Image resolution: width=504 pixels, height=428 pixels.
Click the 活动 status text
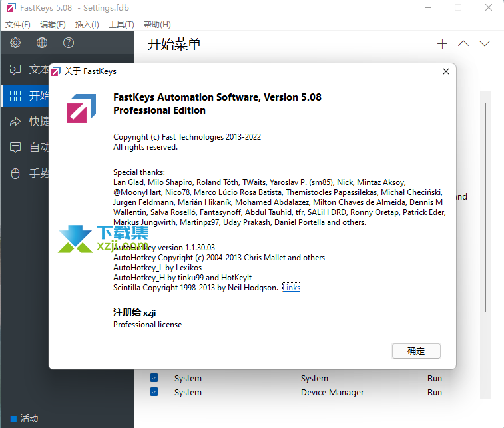(x=29, y=419)
